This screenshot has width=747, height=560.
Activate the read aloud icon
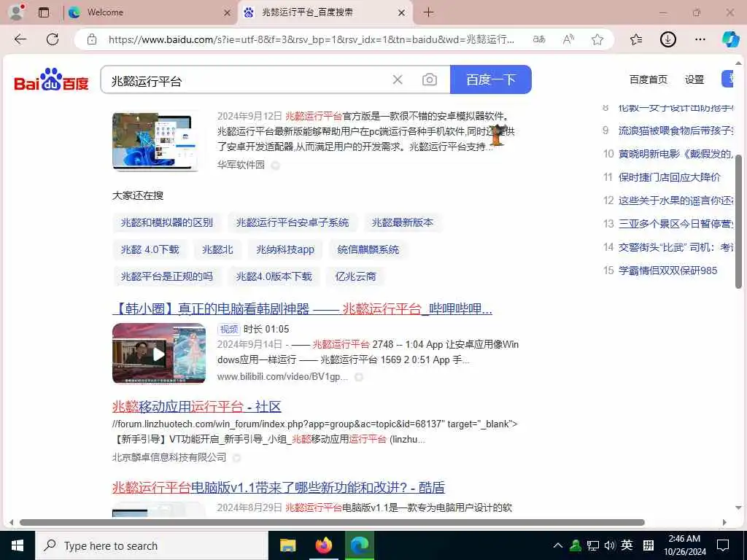(x=568, y=39)
